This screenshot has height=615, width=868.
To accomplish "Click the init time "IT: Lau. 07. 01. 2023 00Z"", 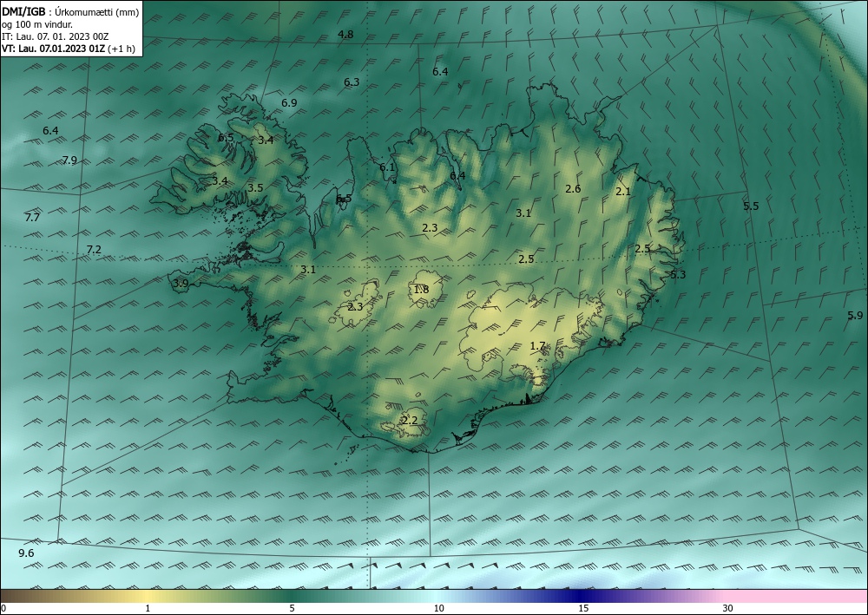I will tap(56, 36).
